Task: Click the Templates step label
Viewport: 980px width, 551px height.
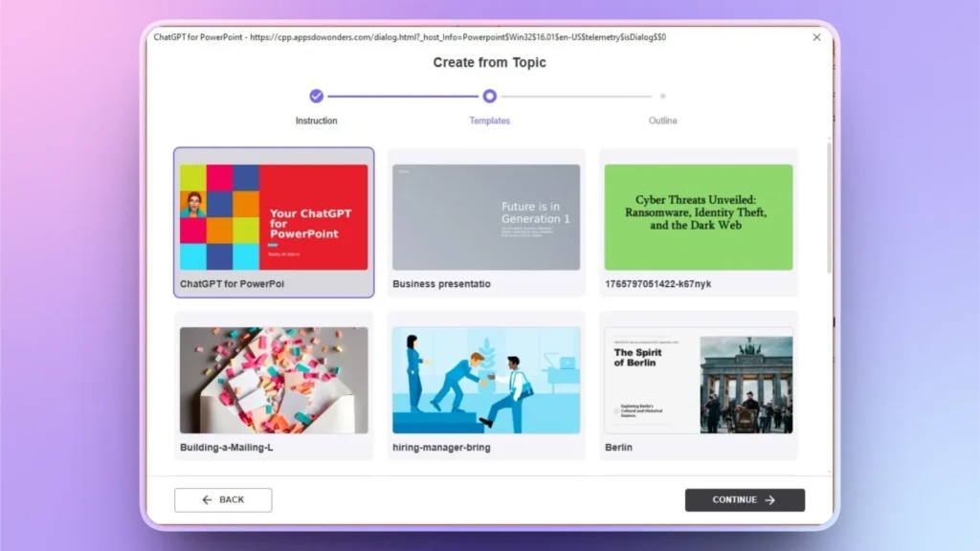Action: tap(489, 121)
